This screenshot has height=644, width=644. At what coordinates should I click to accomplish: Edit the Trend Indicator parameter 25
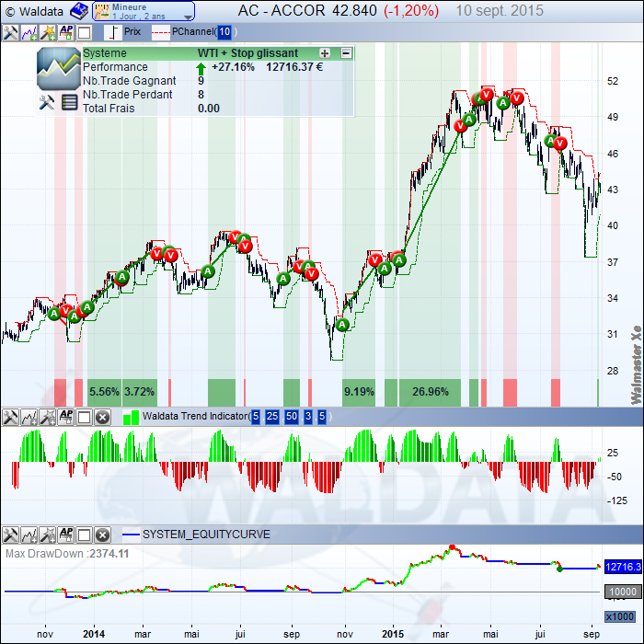tap(272, 417)
